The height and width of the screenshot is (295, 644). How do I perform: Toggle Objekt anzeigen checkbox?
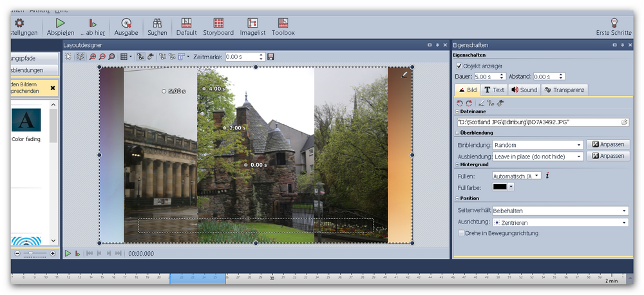[x=459, y=66]
